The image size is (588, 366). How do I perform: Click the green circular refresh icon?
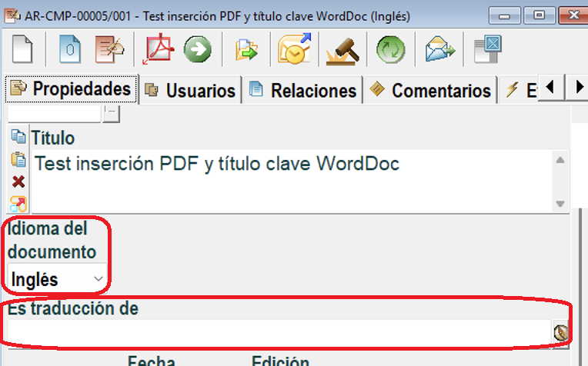click(390, 50)
